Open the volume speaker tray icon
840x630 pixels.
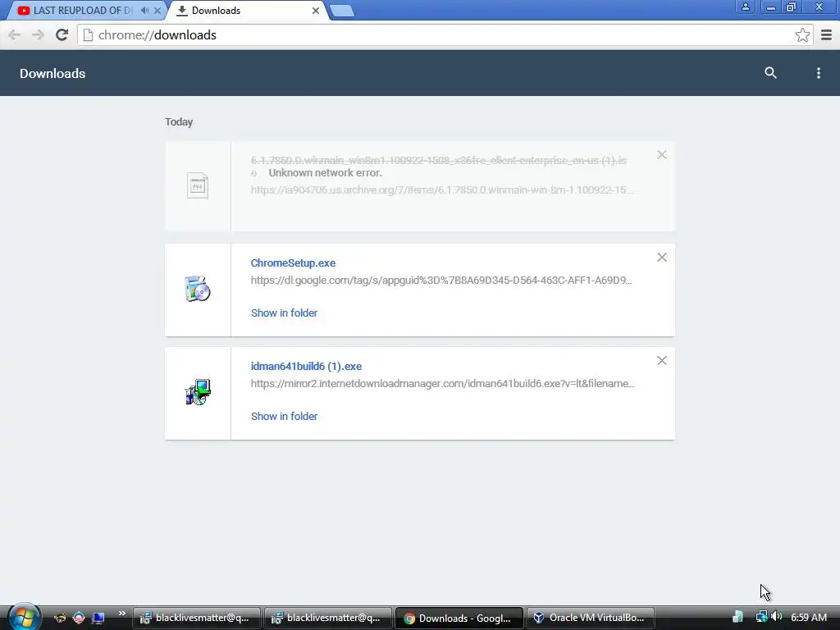pyautogui.click(x=777, y=617)
